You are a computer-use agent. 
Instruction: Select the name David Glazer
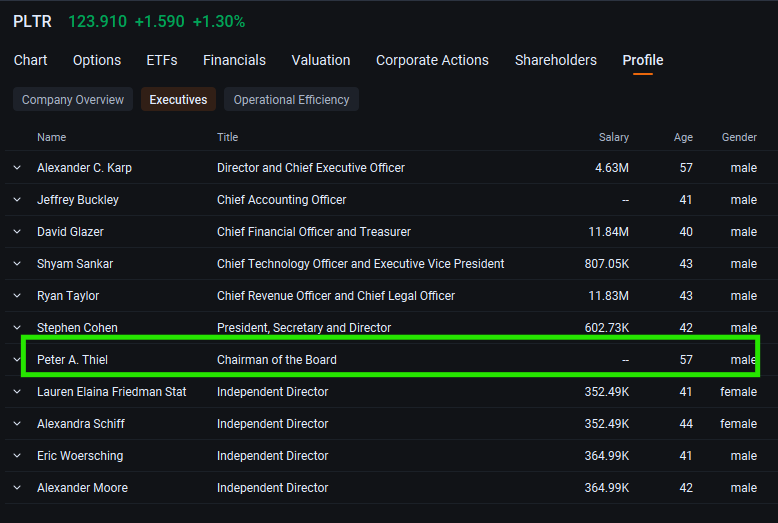(70, 232)
